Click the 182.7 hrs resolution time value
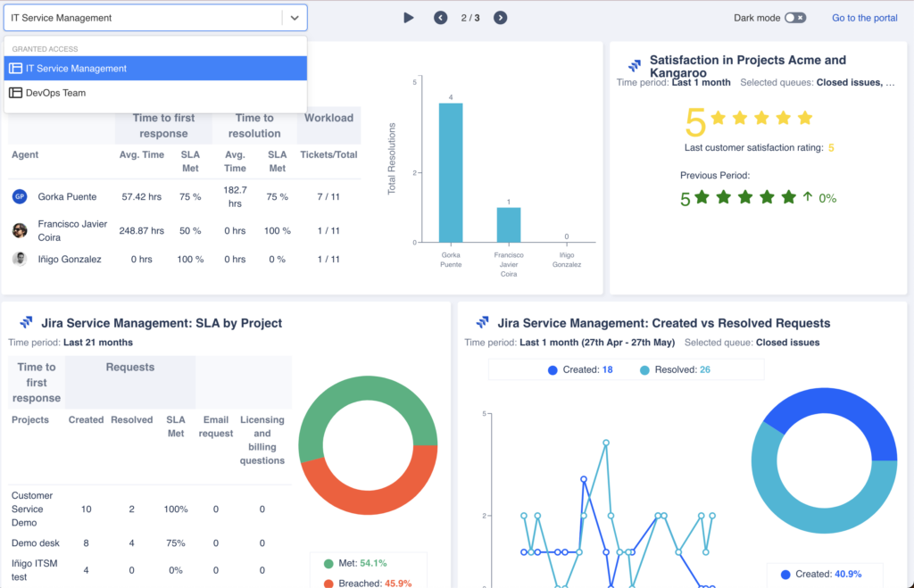Image resolution: width=914 pixels, height=588 pixels. [x=235, y=196]
